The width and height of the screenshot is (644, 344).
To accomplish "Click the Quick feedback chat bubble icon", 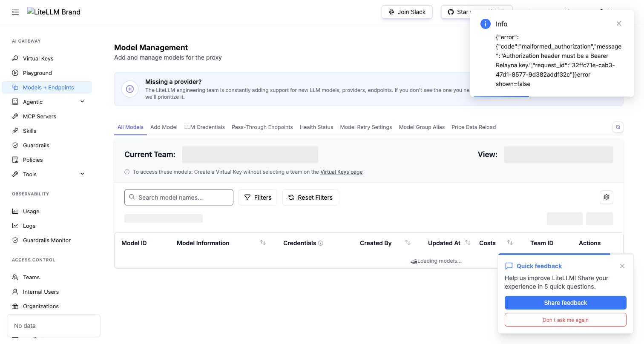I will tap(509, 266).
